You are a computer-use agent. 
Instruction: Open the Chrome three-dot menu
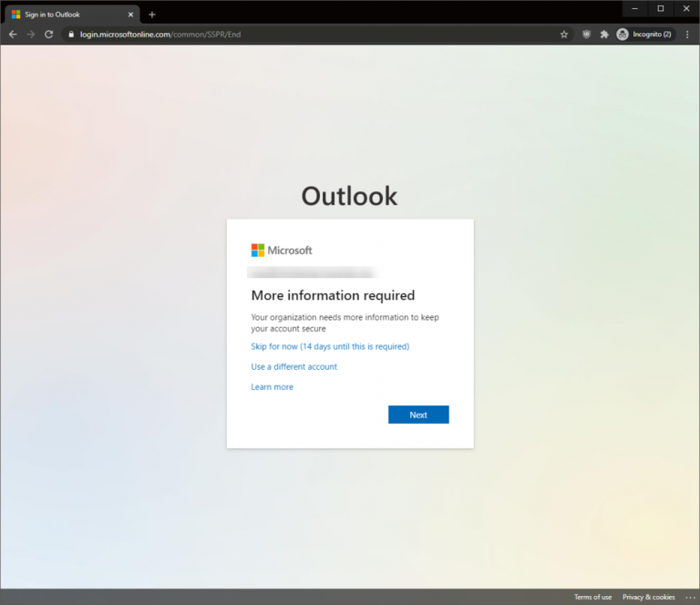(x=687, y=35)
